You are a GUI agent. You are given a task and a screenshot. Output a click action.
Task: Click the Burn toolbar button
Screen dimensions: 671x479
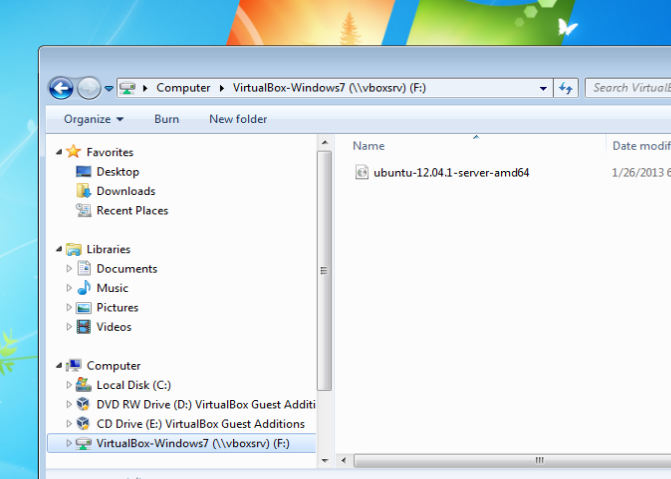point(166,119)
